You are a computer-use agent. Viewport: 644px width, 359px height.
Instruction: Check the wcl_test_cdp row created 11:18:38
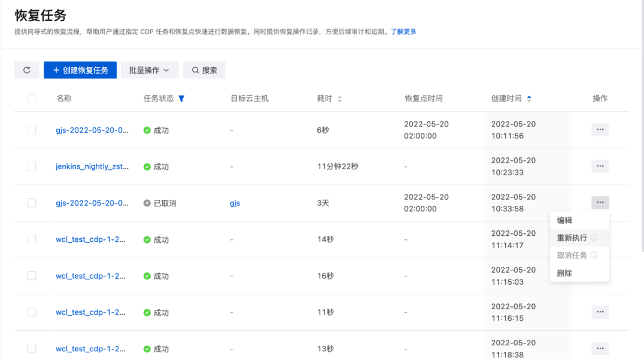click(x=32, y=349)
